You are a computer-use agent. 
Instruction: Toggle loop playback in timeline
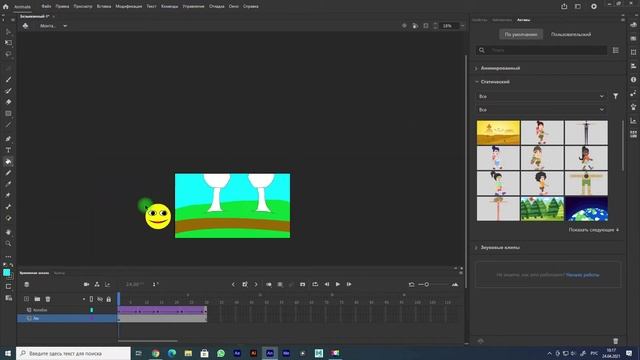(315, 284)
